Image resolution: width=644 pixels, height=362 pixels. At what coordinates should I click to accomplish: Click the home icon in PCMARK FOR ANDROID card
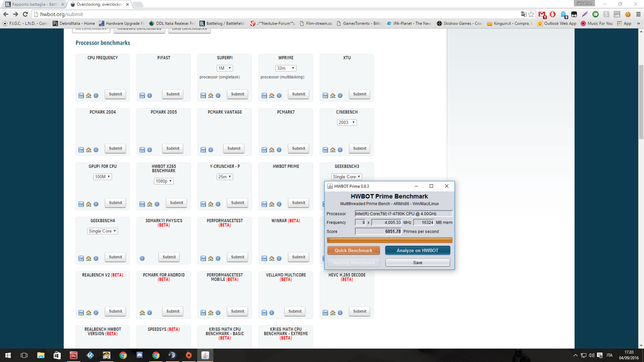[x=142, y=313]
